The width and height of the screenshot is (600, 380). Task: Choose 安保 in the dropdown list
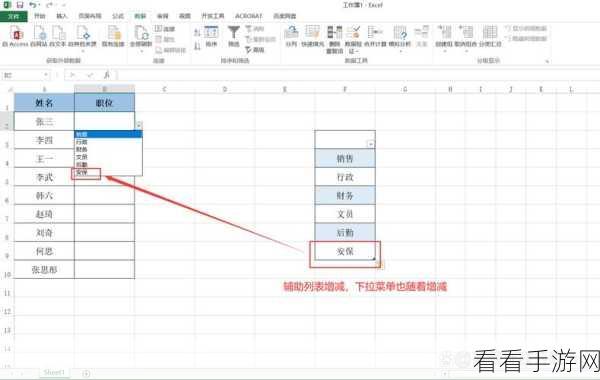(x=108, y=172)
